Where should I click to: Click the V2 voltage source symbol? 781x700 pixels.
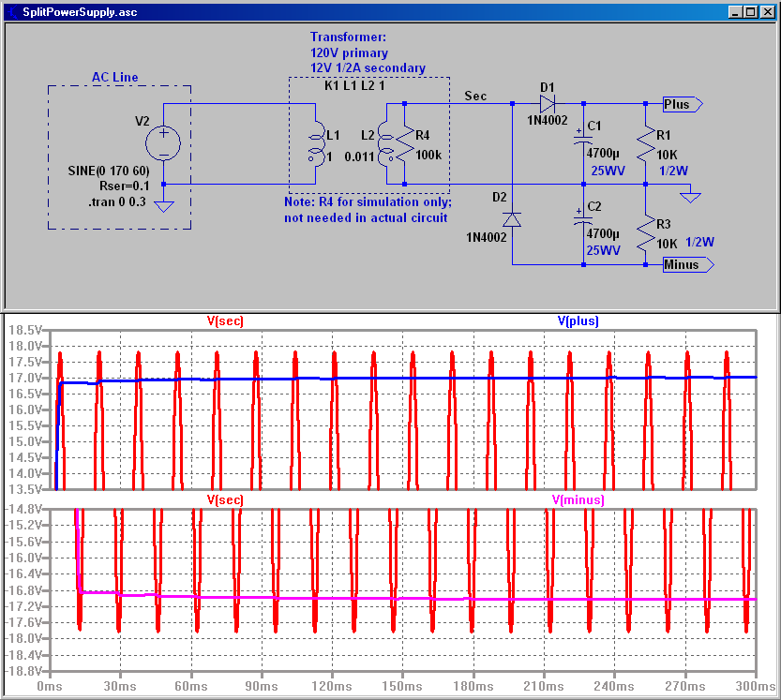tap(163, 143)
